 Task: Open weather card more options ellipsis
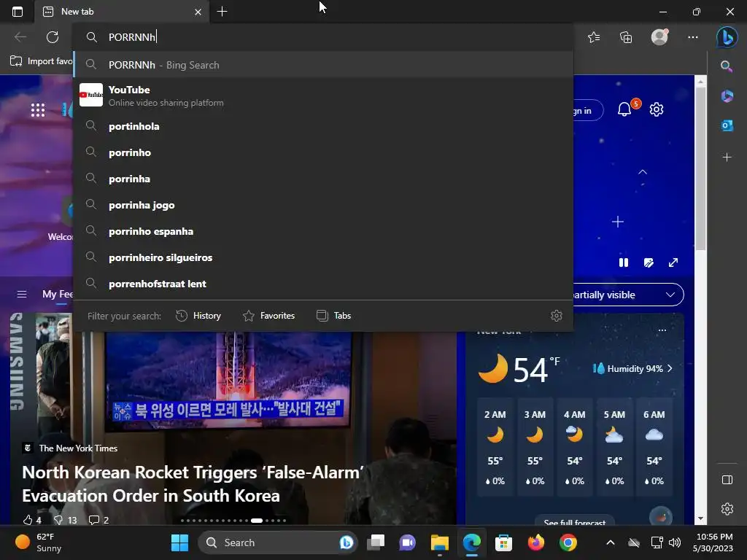coord(662,330)
